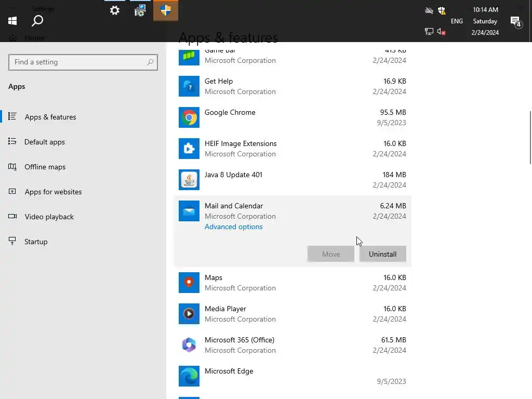Open the highlighted shield app in the taskbar
This screenshot has width=532, height=399.
coord(166,10)
